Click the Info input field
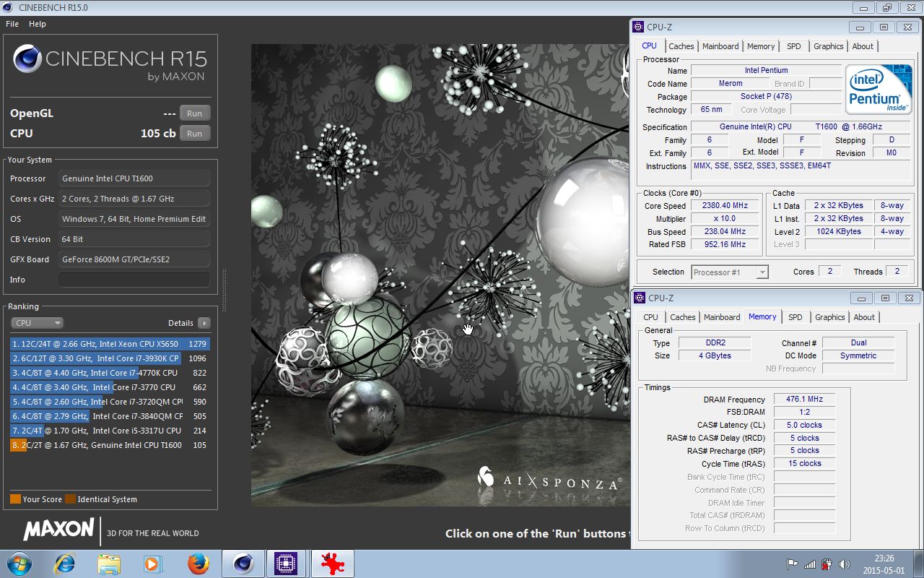924x578 pixels. [134, 280]
